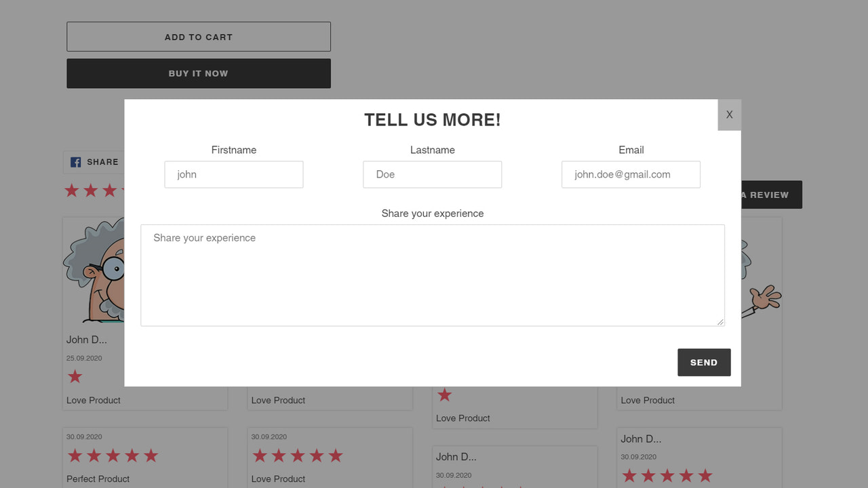Submit the review with the SEND button
868x488 pixels.
pos(704,362)
